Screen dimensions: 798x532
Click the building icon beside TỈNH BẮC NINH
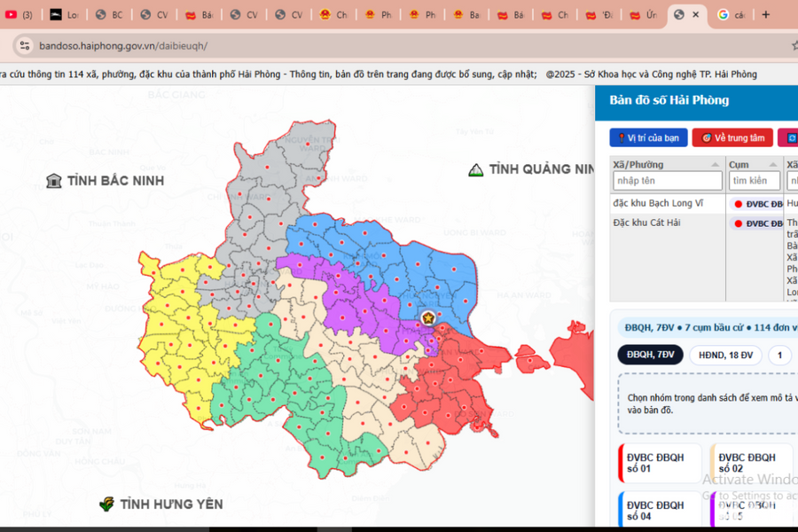(54, 181)
